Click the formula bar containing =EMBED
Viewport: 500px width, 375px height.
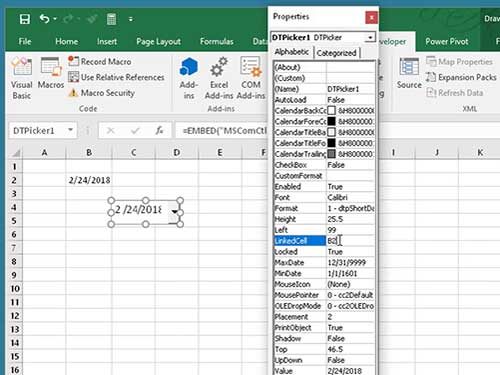coord(222,130)
